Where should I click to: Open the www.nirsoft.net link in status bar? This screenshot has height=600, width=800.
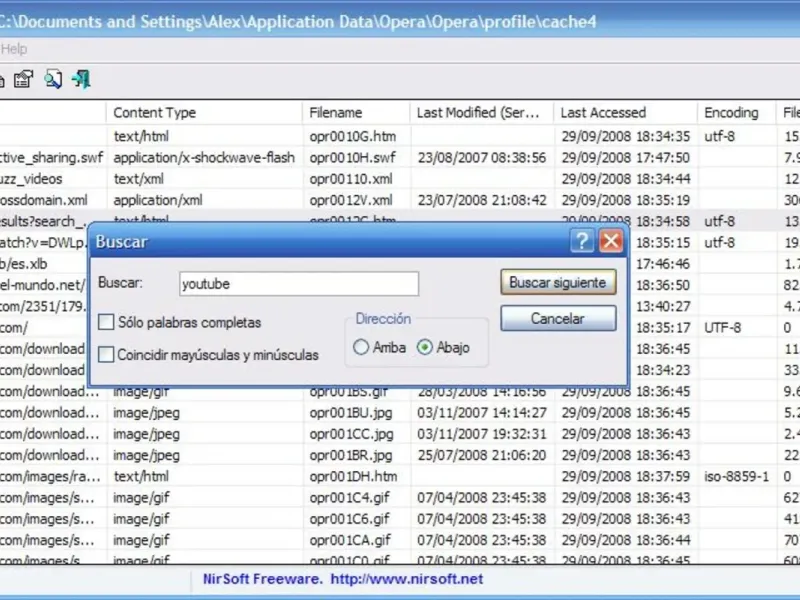pos(407,579)
